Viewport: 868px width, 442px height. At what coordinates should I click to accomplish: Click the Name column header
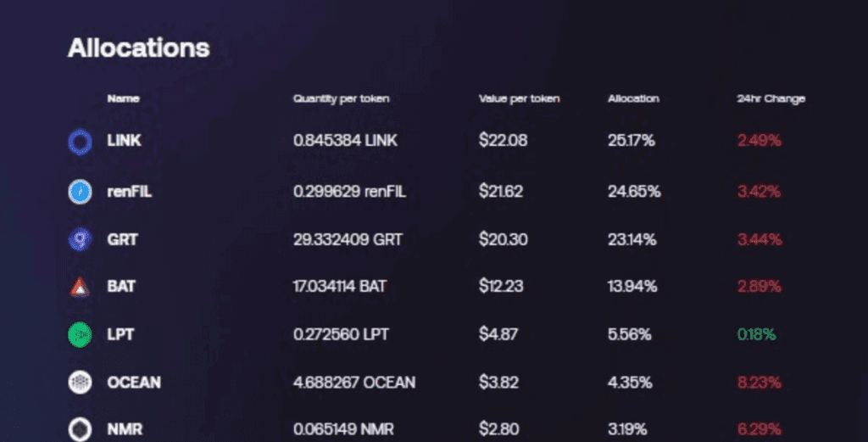pos(123,98)
